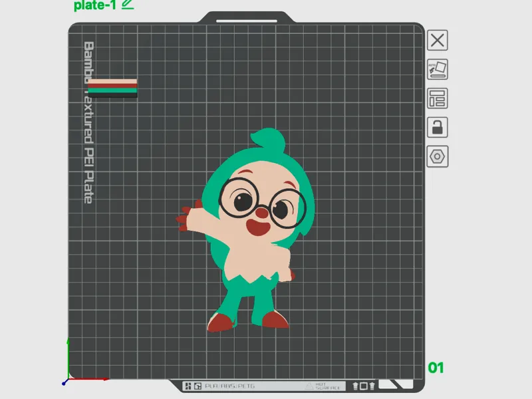Screen dimensions: 532x399
Task: Select the striped color swatch block
Action: tap(112, 88)
